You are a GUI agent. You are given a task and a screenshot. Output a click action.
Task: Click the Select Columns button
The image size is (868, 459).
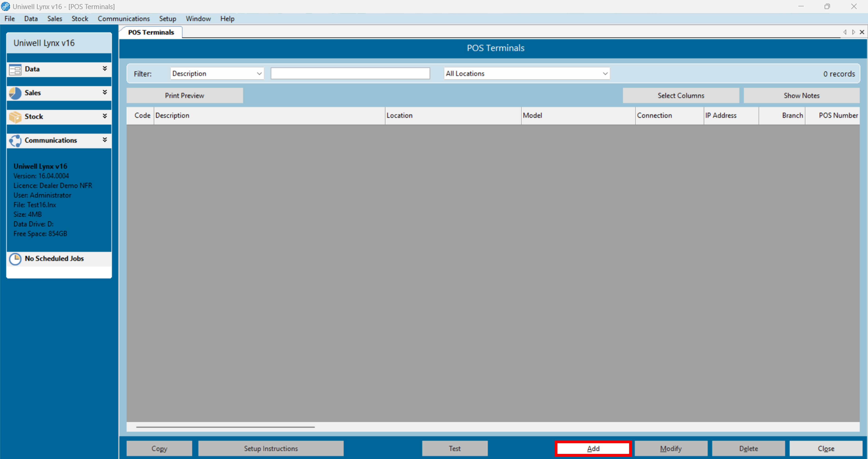[681, 95]
